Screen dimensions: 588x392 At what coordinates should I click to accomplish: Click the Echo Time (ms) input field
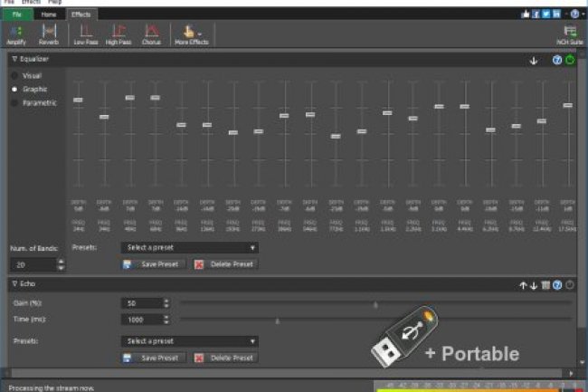140,320
